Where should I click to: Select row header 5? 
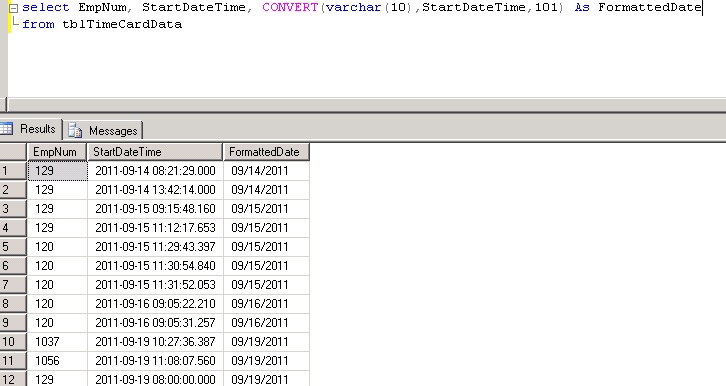point(13,247)
